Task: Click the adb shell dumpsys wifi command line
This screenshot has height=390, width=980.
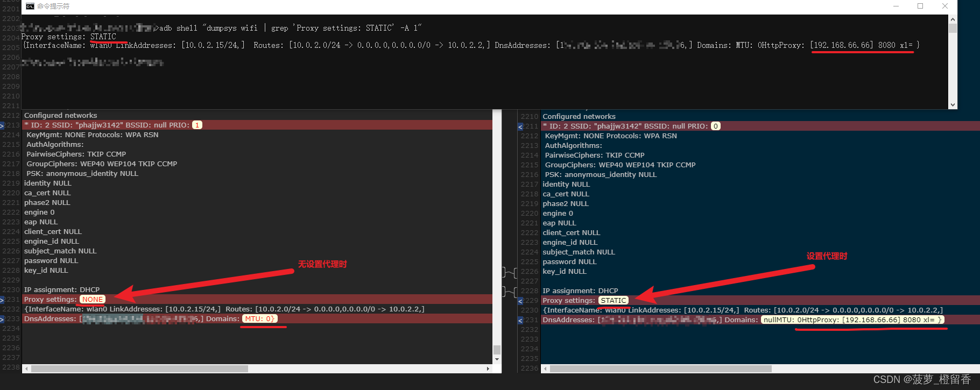Action: [x=291, y=28]
